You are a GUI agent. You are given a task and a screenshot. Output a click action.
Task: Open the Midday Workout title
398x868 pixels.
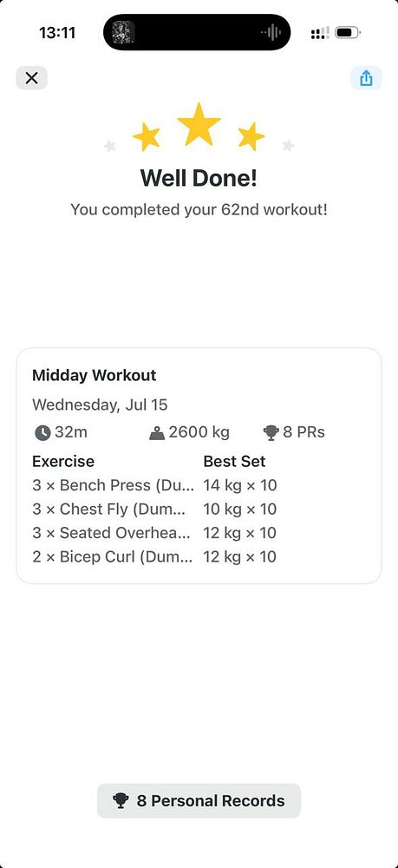coord(94,375)
